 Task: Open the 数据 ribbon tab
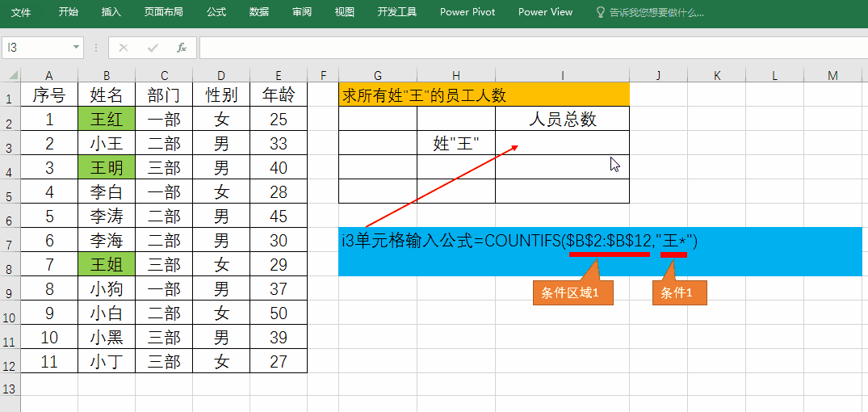(x=259, y=11)
